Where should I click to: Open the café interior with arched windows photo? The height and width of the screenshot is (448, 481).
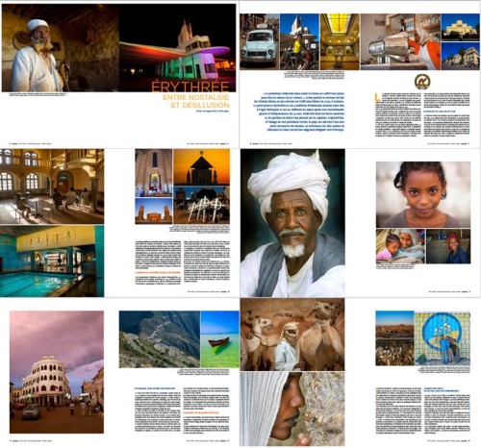(52, 187)
